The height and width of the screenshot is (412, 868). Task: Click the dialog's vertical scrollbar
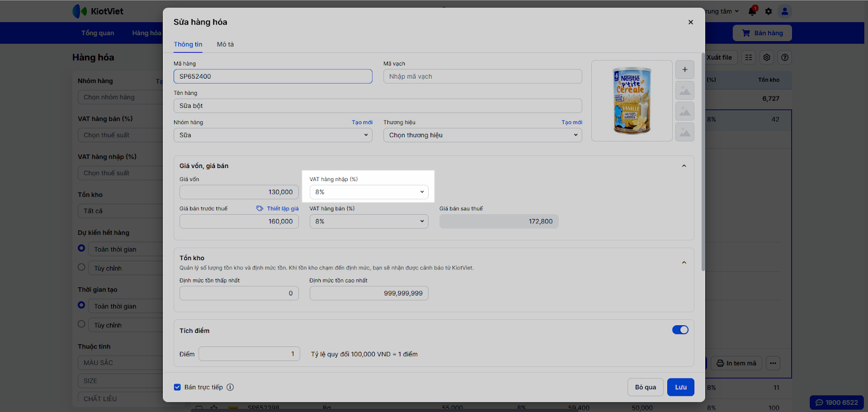[703, 162]
